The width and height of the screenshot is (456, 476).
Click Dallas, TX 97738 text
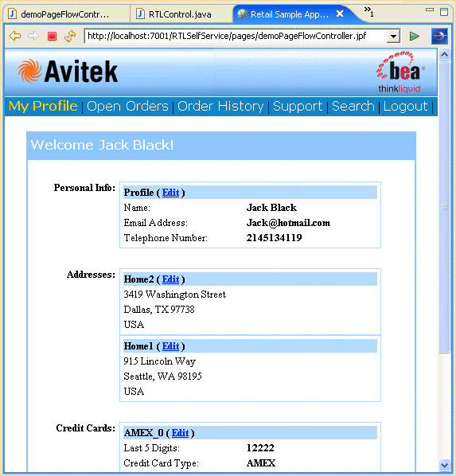coord(159,310)
